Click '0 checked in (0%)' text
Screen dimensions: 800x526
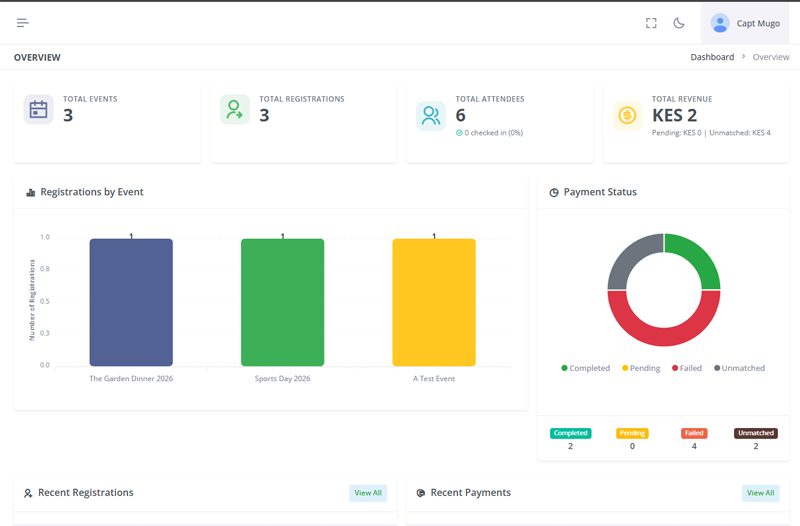click(x=493, y=133)
